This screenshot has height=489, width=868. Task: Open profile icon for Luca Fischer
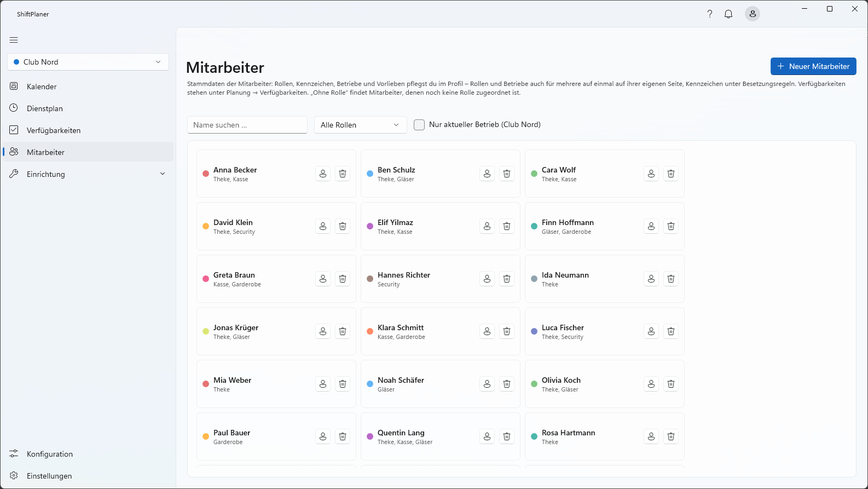(651, 331)
